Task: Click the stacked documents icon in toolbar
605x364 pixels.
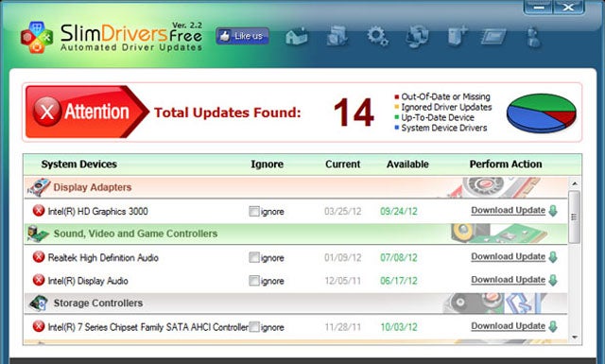Action: (x=337, y=36)
